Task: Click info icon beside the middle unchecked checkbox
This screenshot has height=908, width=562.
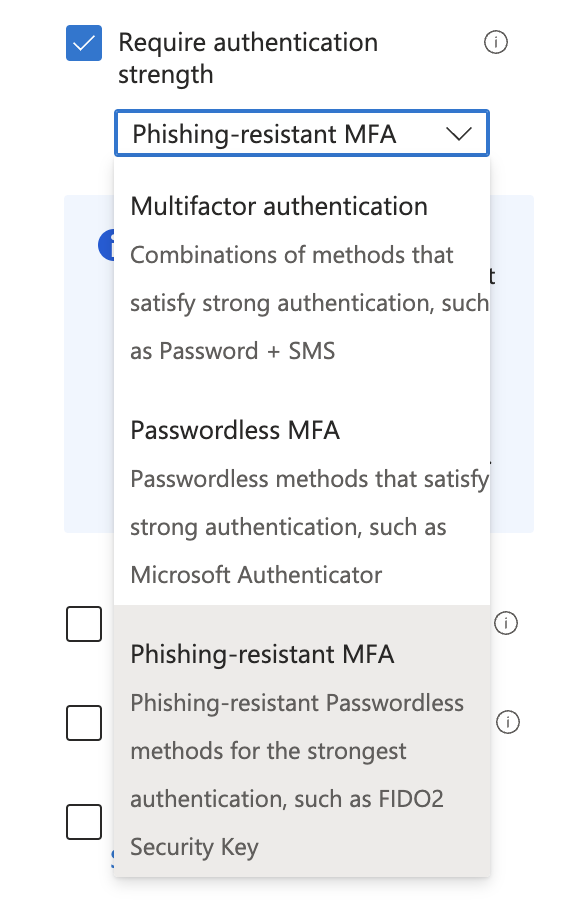Action: 508,722
